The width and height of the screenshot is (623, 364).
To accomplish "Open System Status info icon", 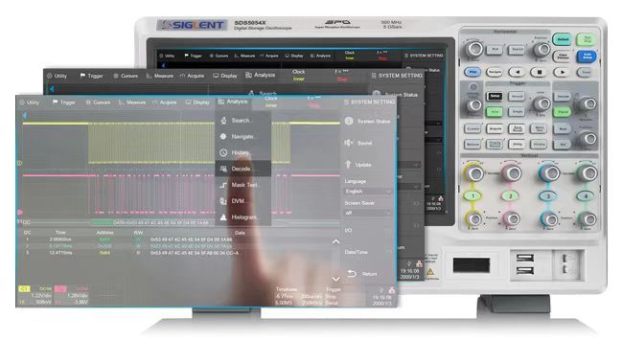I will pos(349,121).
